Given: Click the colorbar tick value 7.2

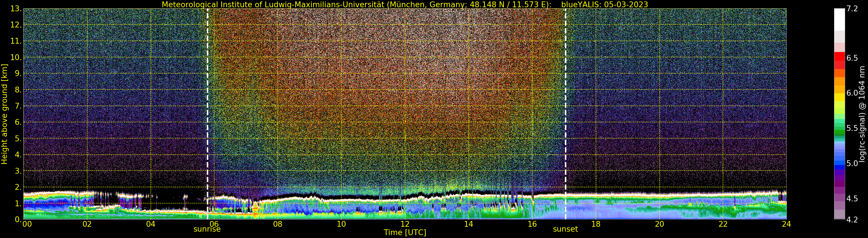Looking at the screenshot, I should tap(852, 9).
